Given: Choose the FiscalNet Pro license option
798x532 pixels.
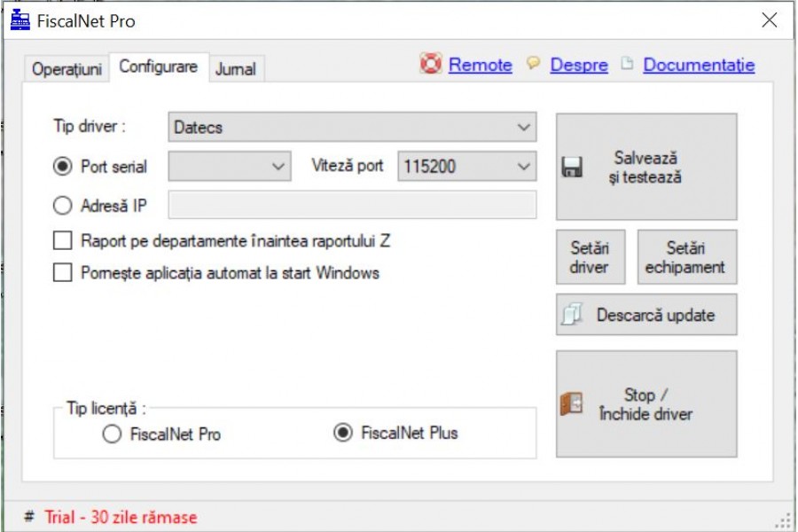Looking at the screenshot, I should point(112,434).
